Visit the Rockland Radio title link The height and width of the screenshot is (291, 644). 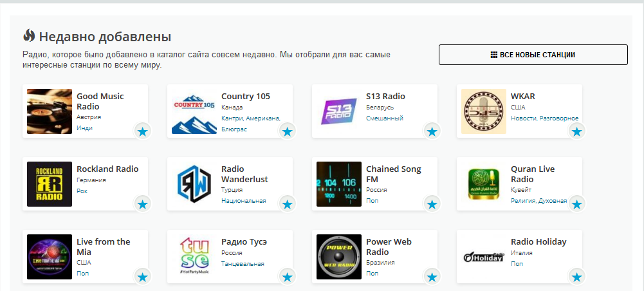coord(107,169)
